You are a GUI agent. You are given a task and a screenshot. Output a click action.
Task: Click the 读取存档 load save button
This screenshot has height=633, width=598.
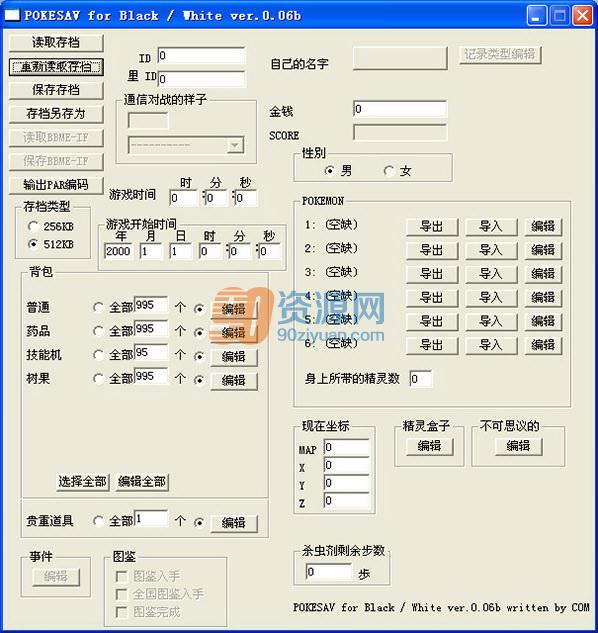(56, 42)
